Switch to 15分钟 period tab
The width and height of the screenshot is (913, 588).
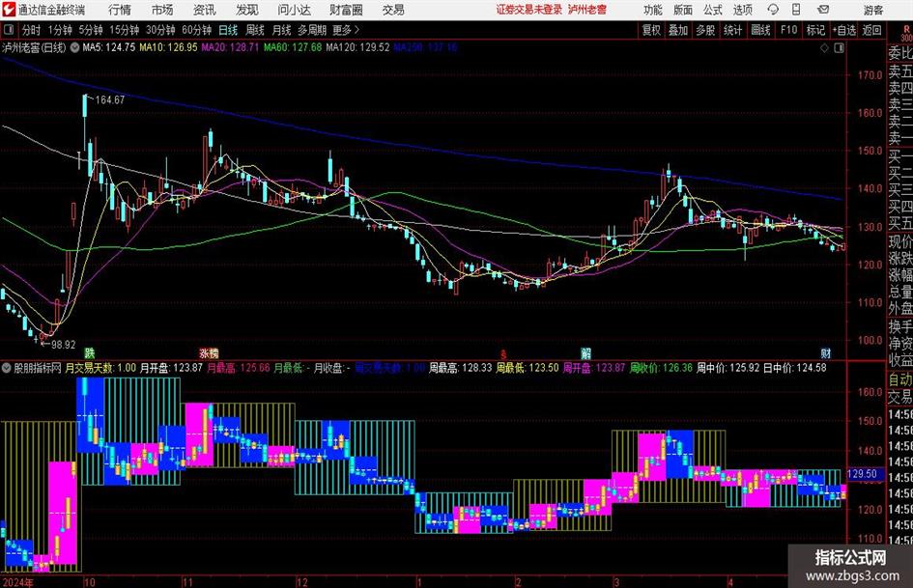click(x=124, y=30)
